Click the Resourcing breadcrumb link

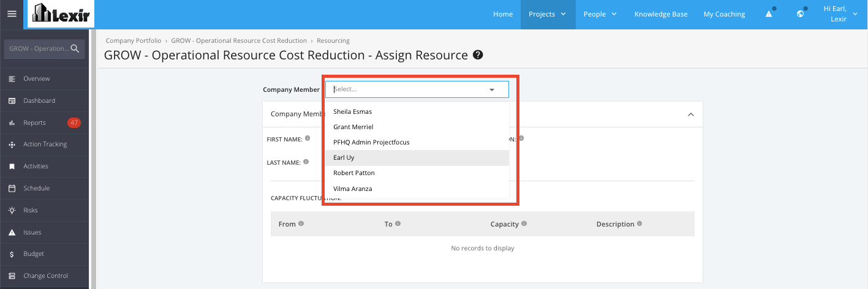[333, 40]
